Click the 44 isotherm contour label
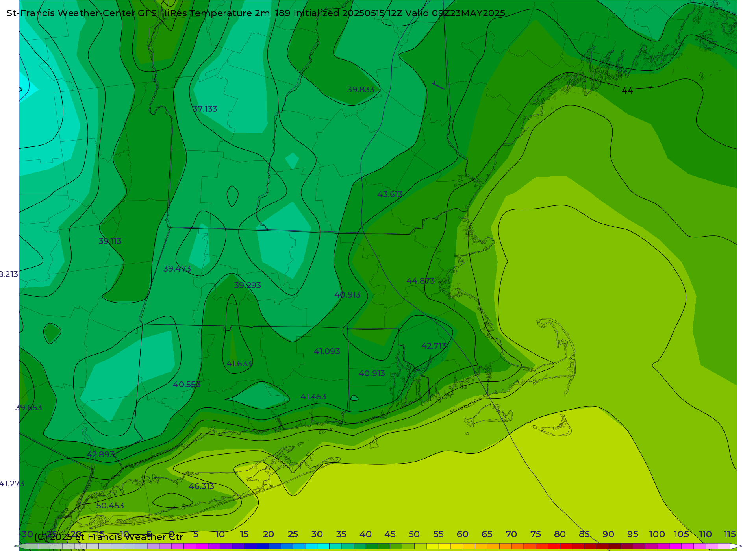This screenshot has width=756, height=551. pyautogui.click(x=627, y=91)
